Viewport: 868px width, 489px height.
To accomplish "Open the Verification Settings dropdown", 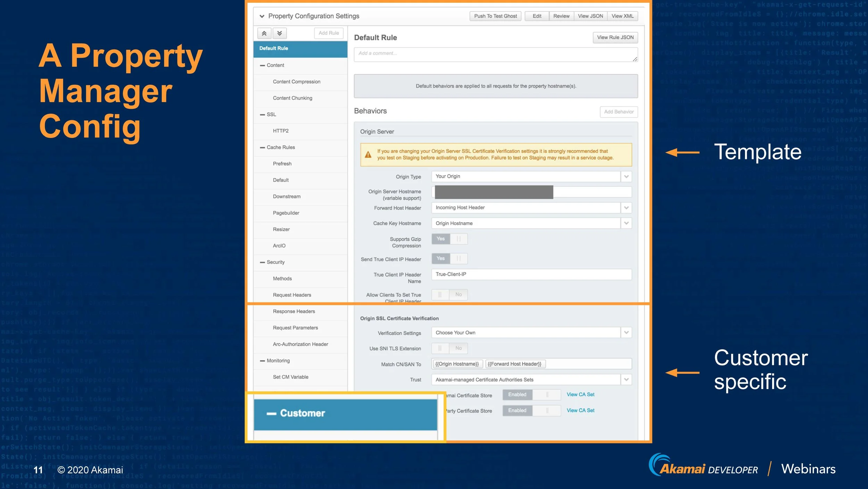I will click(x=532, y=333).
